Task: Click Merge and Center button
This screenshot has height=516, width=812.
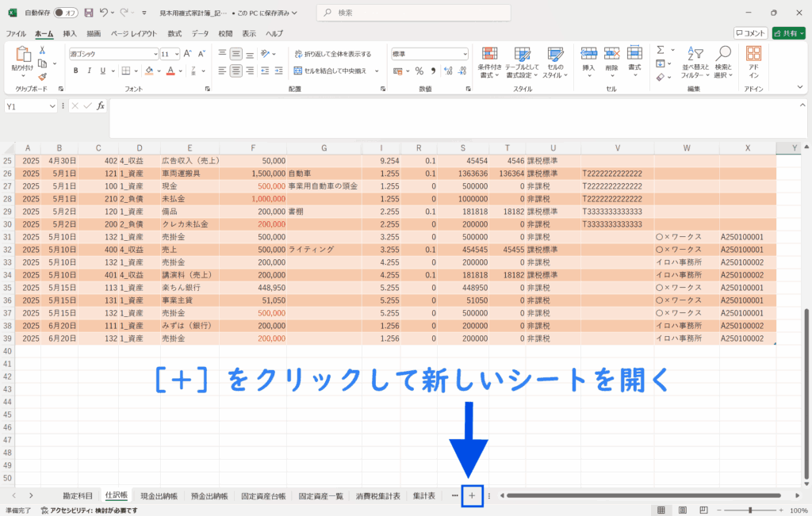Action: coord(331,71)
